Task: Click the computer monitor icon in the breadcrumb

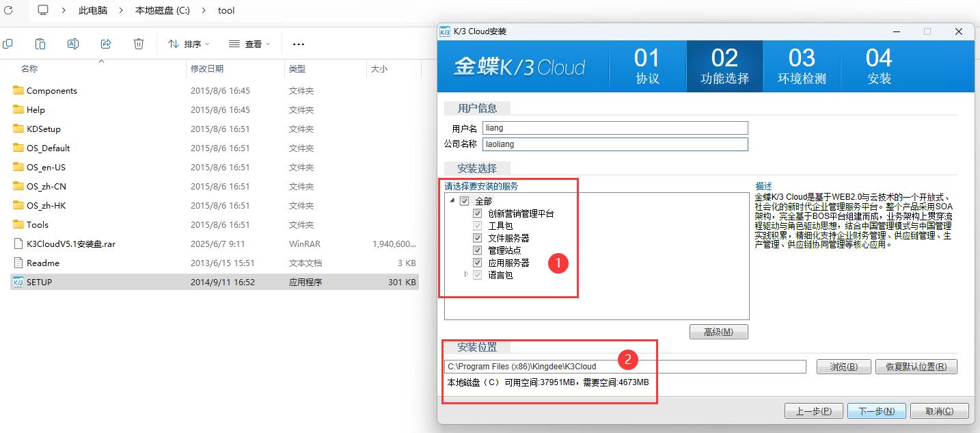Action: tap(43, 10)
